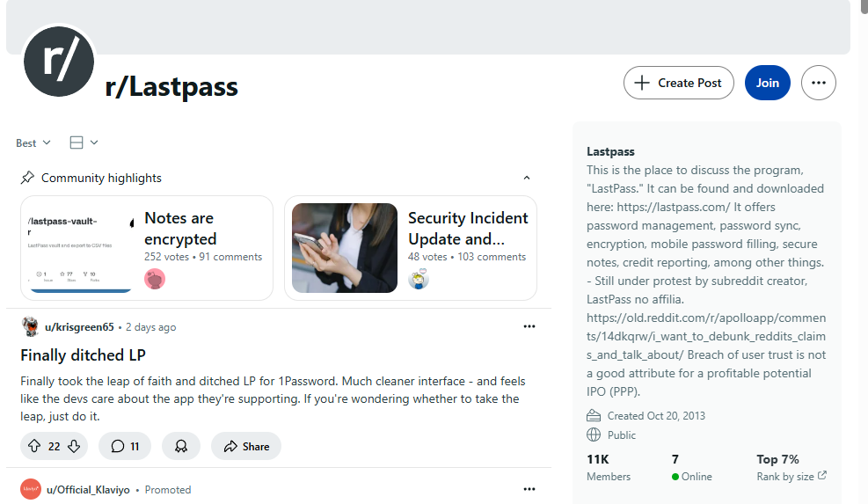Click the Create Post button
868x504 pixels.
679,83
